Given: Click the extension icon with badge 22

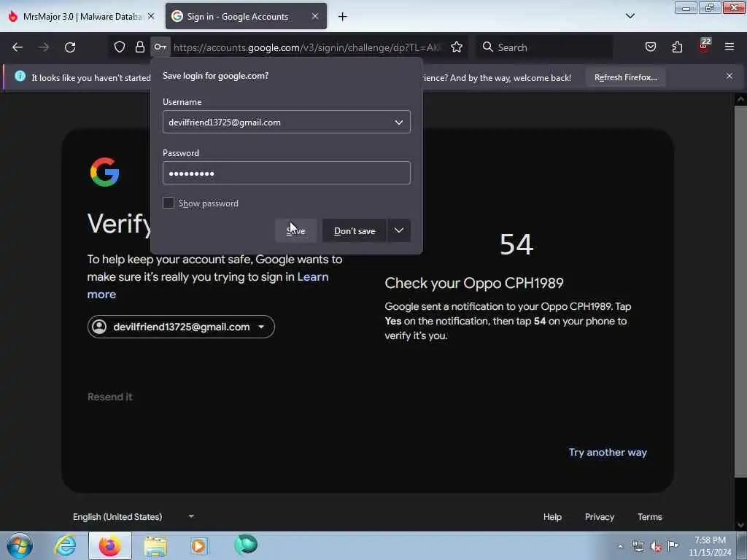Looking at the screenshot, I should tap(704, 46).
